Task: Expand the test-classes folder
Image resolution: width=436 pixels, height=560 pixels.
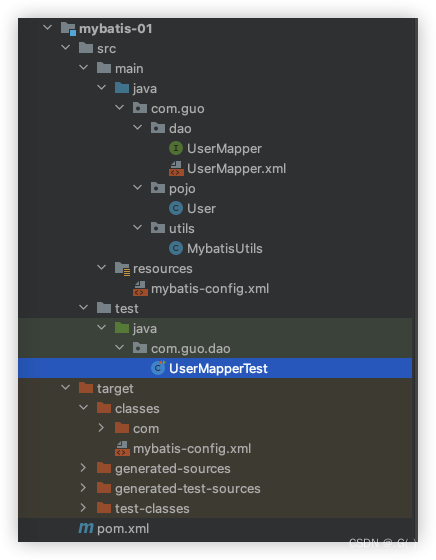Action: (83, 508)
